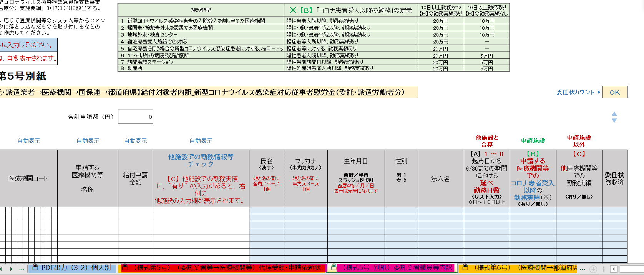
Task: Select the 10日以上勤務あり【B】実績なし header
Action: coord(487,10)
